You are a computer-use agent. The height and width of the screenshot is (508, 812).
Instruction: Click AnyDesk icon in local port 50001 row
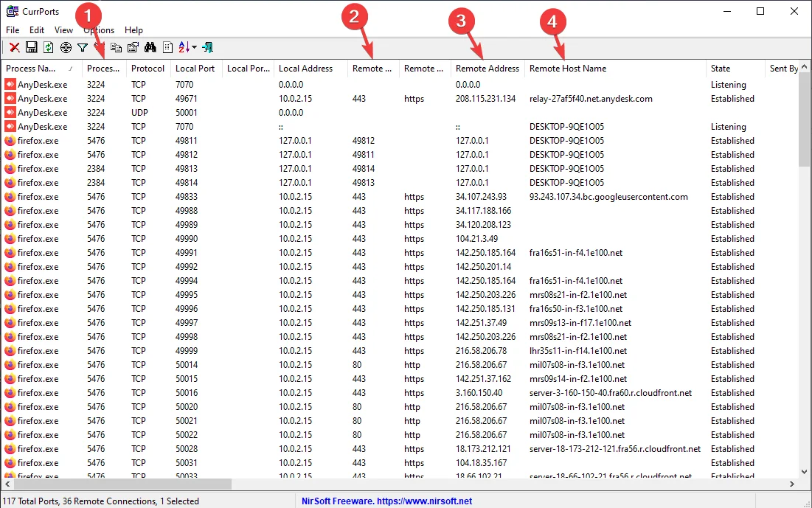(x=10, y=112)
